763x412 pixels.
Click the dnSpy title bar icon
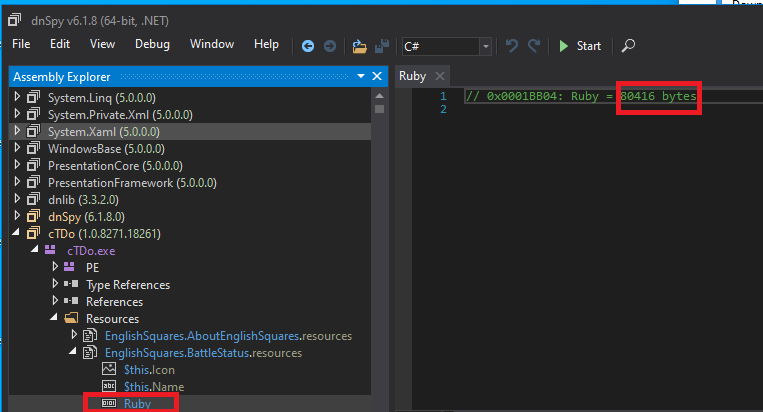pyautogui.click(x=15, y=20)
